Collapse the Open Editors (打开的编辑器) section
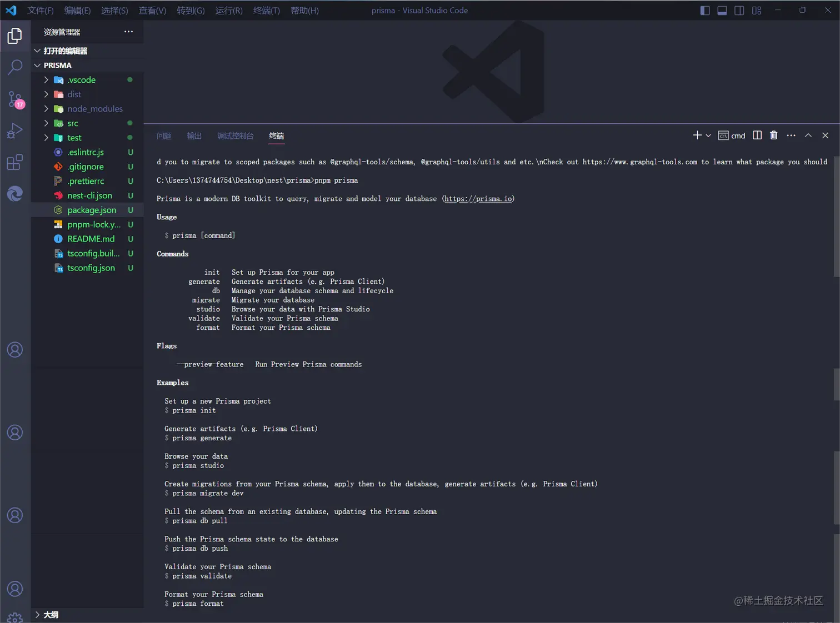This screenshot has height=623, width=840. (87, 51)
